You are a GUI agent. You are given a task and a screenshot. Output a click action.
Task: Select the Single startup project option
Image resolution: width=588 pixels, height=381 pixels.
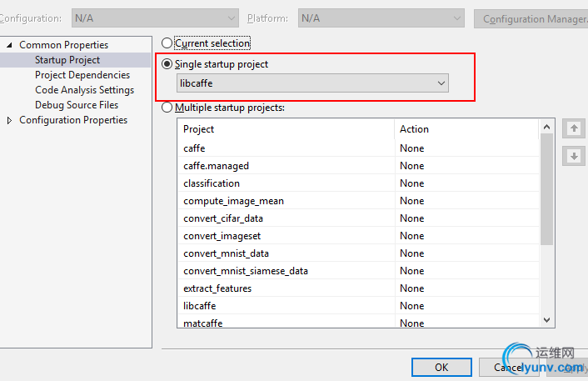tap(167, 64)
